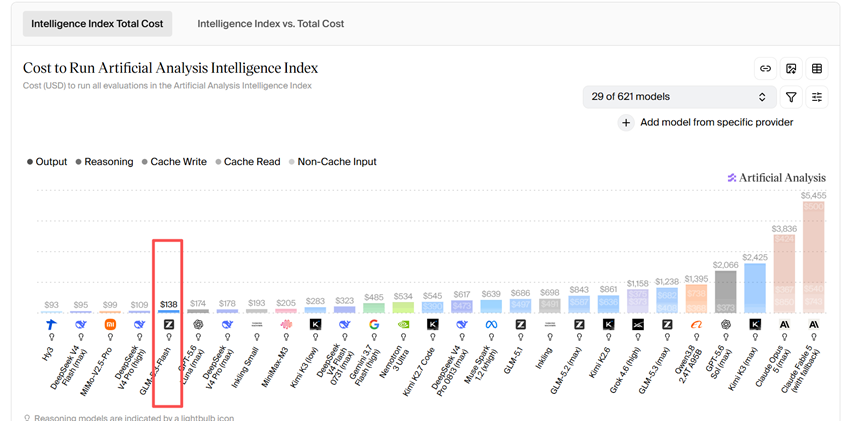Click the $639 value above Muse Spark
Viewport: 865px width, 421px height.
click(491, 294)
